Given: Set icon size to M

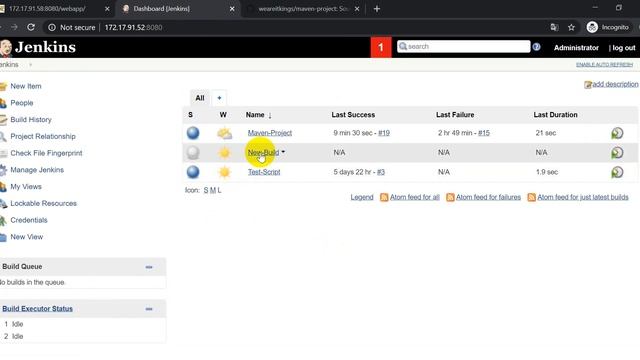Looking at the screenshot, I should coord(213,190).
